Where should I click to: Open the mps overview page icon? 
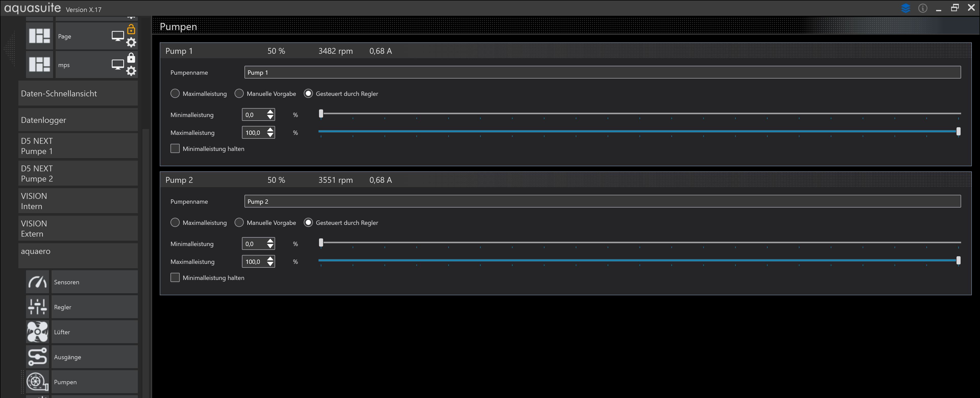pyautogui.click(x=40, y=65)
